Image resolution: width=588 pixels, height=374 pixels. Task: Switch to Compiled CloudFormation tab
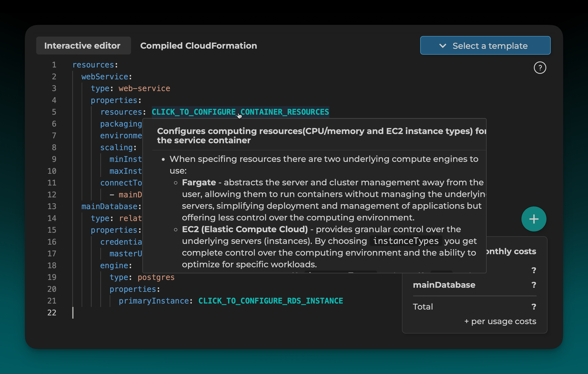(198, 46)
